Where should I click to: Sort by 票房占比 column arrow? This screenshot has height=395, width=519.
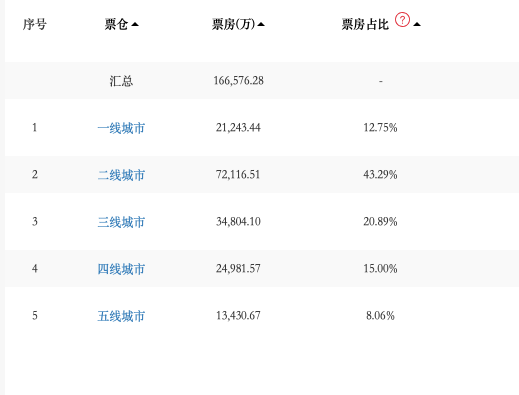[417, 24]
